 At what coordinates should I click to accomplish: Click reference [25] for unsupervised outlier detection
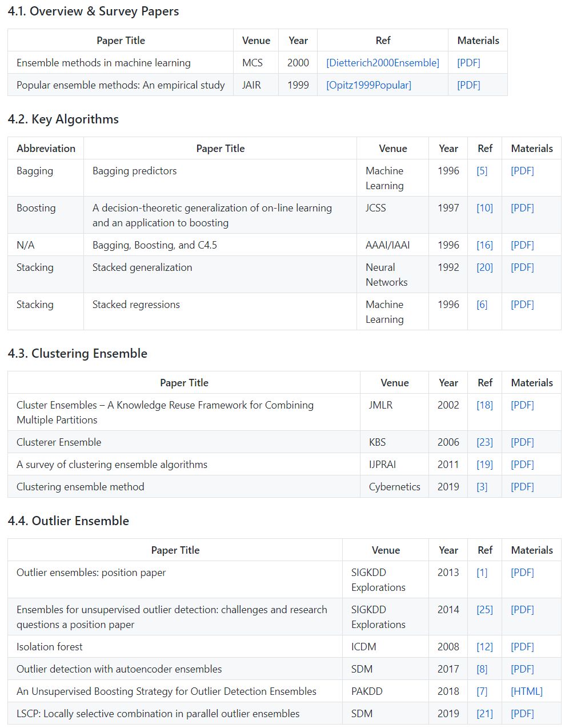pos(484,610)
